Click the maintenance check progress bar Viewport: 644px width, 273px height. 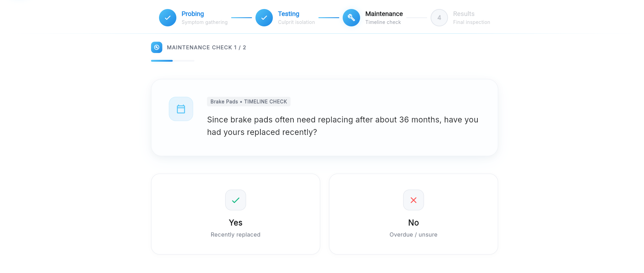pyautogui.click(x=173, y=61)
